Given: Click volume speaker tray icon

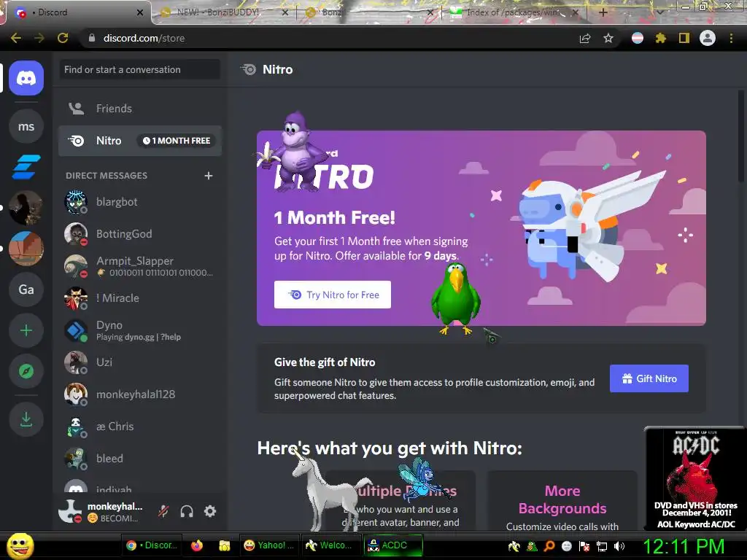Looking at the screenshot, I should [x=619, y=546].
